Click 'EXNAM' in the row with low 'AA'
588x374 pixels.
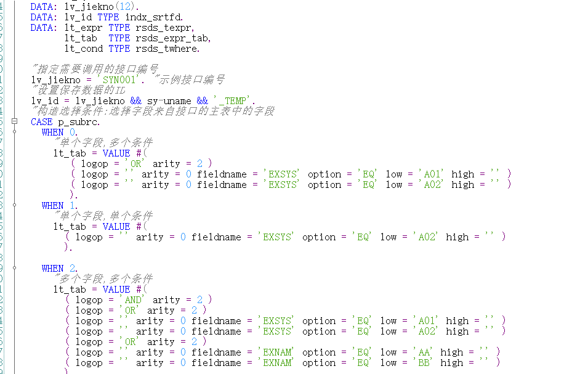click(276, 352)
